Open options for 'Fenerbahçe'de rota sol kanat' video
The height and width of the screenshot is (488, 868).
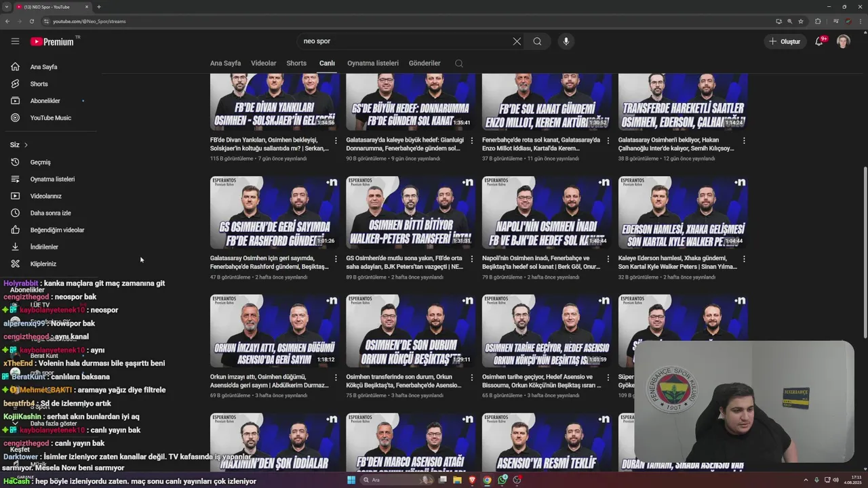pos(608,141)
